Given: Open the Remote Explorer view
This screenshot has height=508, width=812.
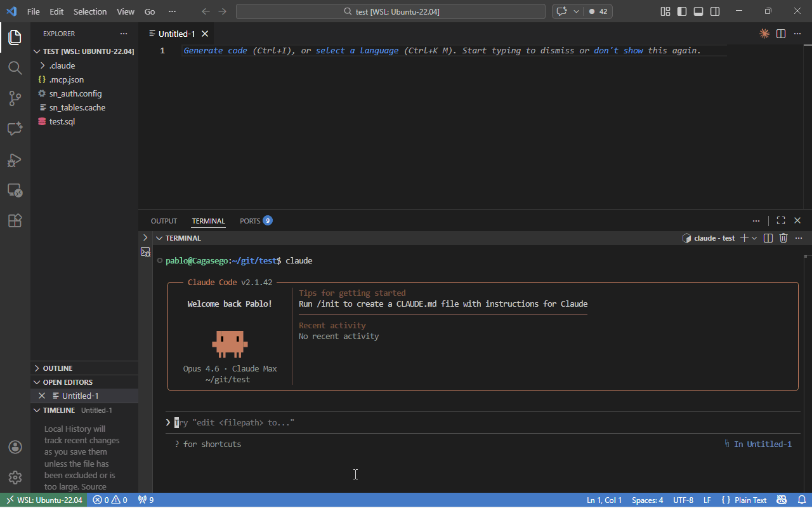Looking at the screenshot, I should click(x=15, y=190).
